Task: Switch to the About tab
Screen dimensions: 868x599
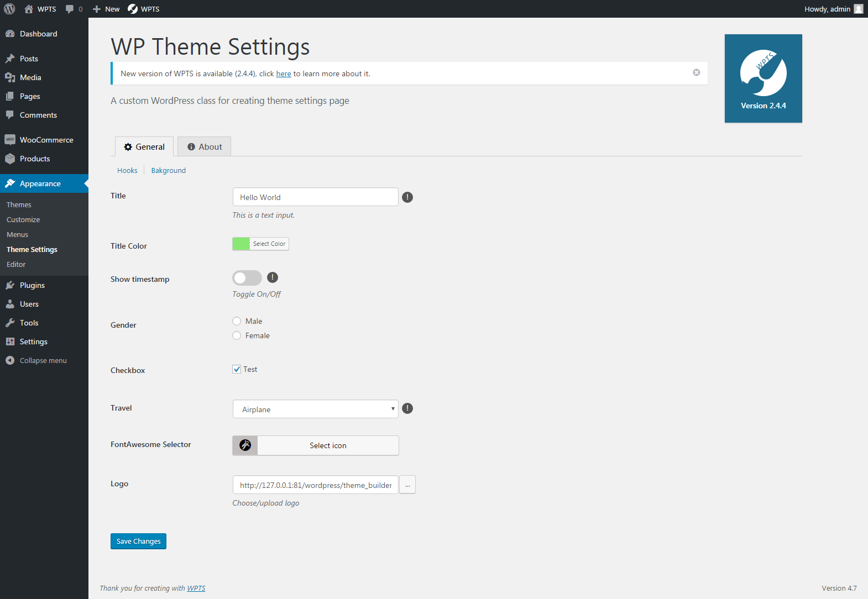Action: point(205,146)
